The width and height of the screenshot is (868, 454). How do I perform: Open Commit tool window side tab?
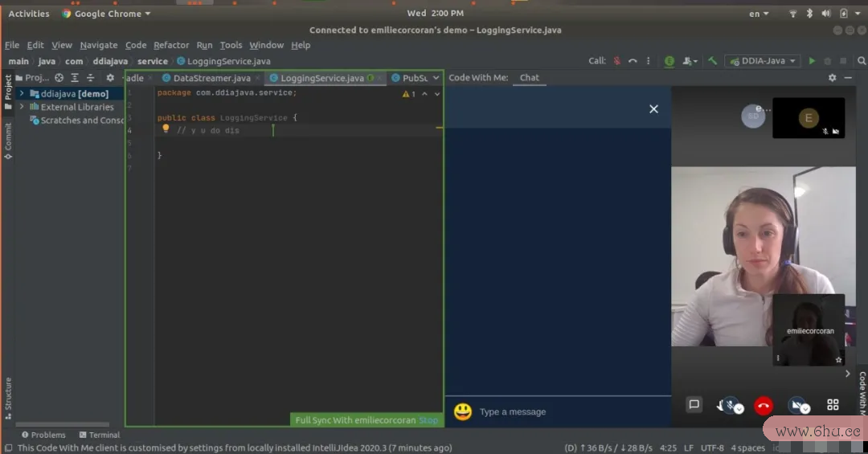click(8, 141)
